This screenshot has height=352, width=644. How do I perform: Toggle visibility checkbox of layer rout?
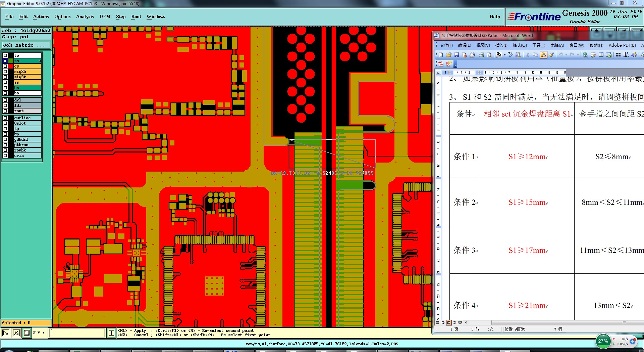[x=5, y=111]
